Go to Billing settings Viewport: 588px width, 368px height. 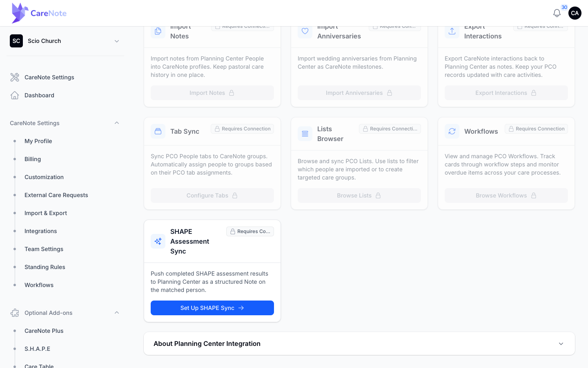pos(33,159)
